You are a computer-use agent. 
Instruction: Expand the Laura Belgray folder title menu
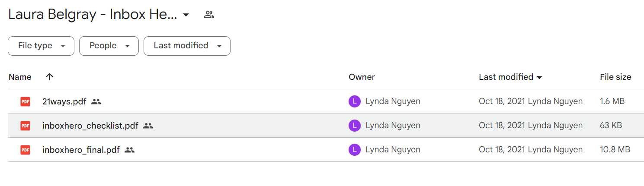186,15
